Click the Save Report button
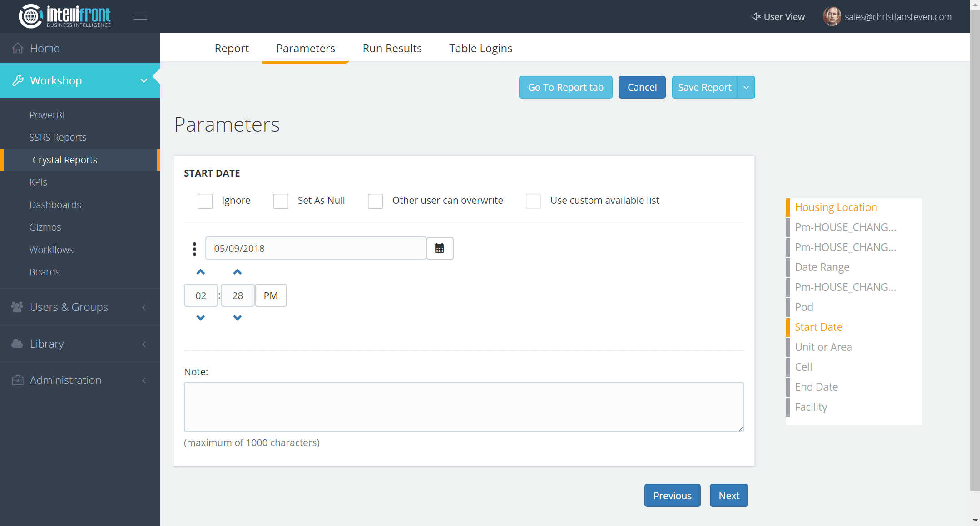 coord(705,87)
